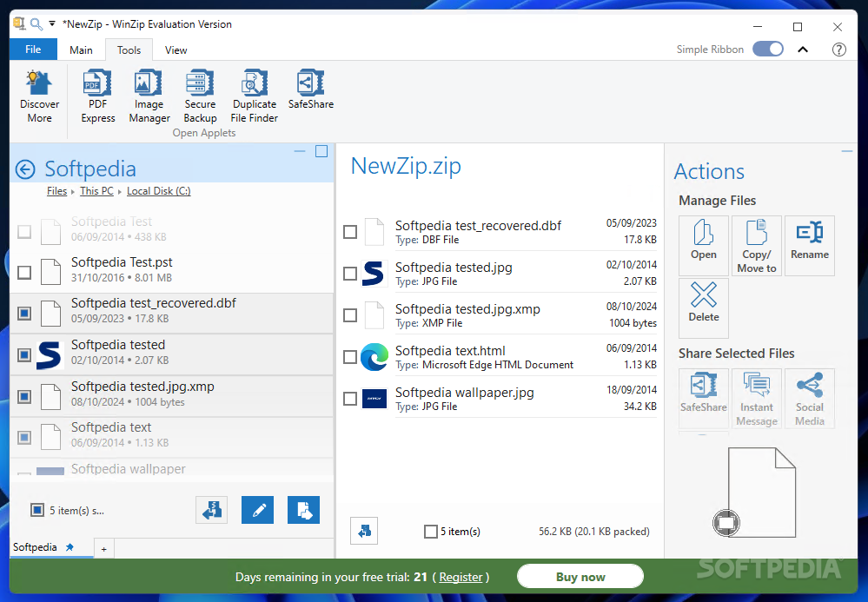Click the Softpedia wallpaper.jpg thumbnail
Viewport: 868px width, 602px height.
tap(374, 399)
